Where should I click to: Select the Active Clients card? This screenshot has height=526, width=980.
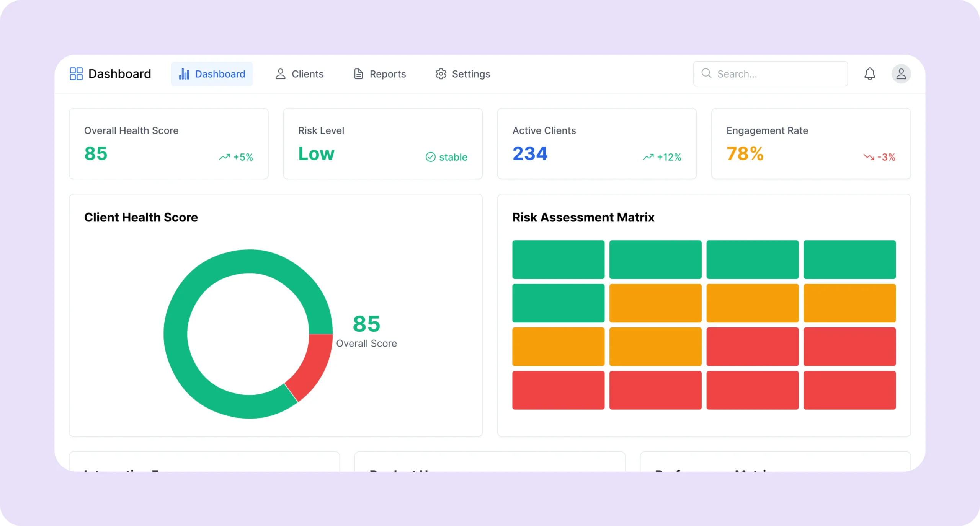tap(596, 143)
